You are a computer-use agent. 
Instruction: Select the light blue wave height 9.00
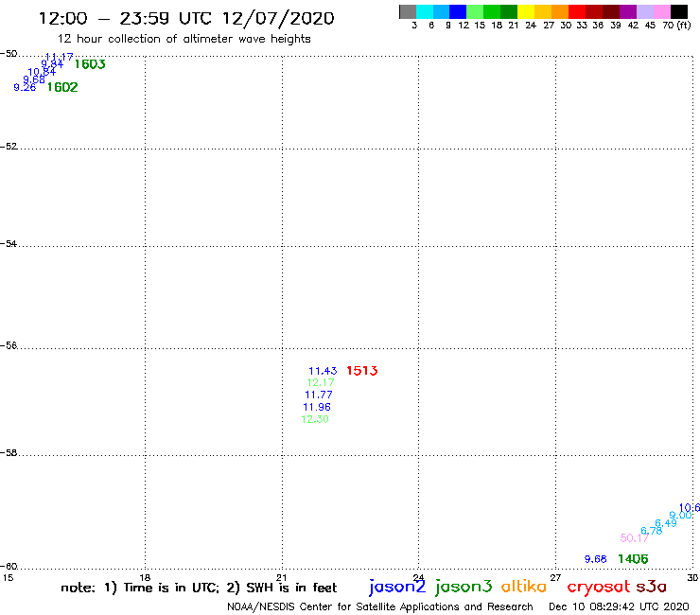click(680, 516)
